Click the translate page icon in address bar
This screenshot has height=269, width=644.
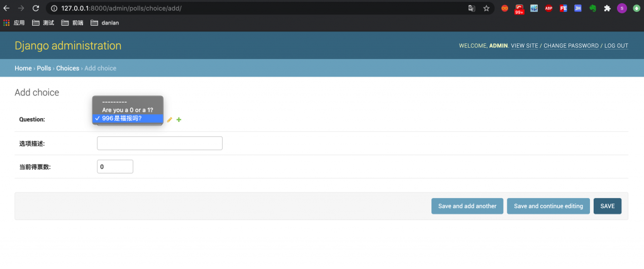point(471,8)
